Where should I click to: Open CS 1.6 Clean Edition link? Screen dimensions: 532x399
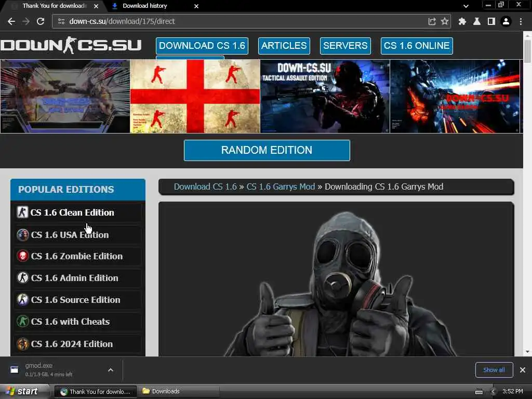(72, 212)
